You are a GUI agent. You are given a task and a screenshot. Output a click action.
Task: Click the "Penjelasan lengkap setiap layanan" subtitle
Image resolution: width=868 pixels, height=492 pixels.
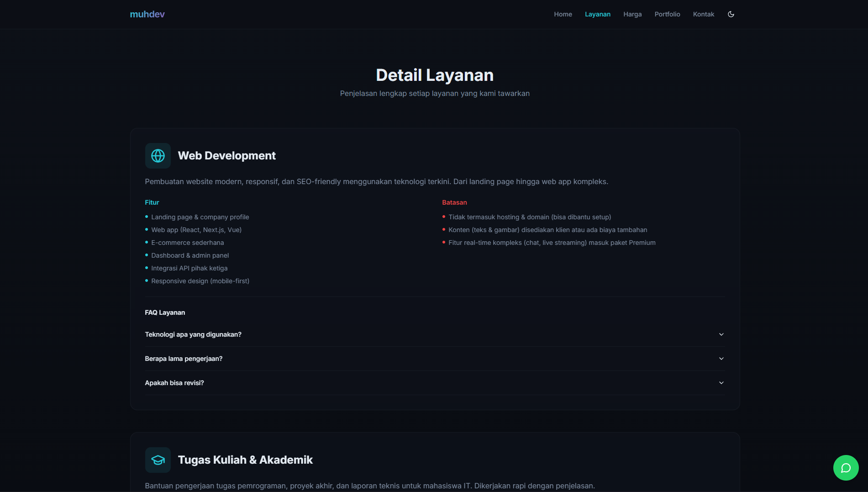point(435,93)
